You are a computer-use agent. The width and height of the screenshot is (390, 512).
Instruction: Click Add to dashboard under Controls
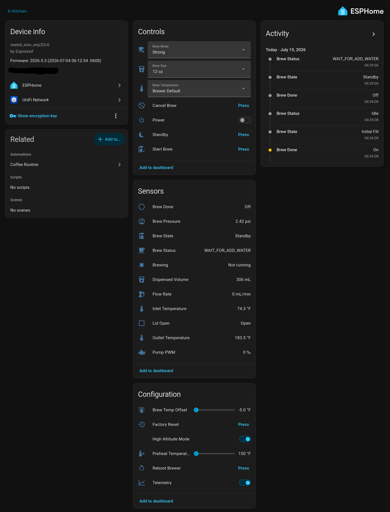point(156,167)
